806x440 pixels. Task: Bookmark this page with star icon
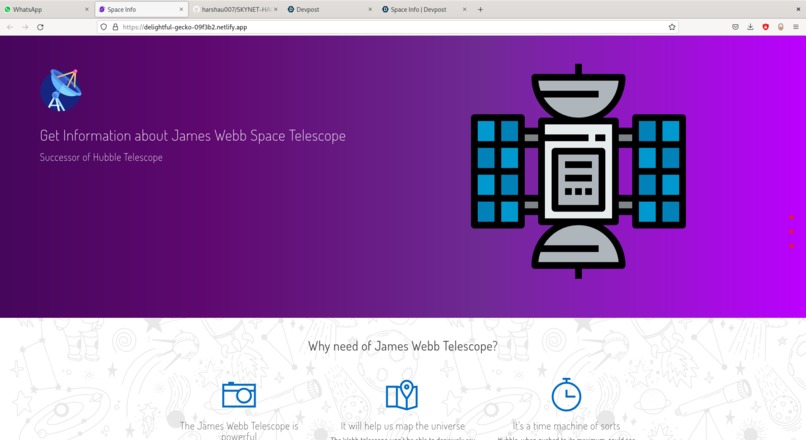coord(671,27)
